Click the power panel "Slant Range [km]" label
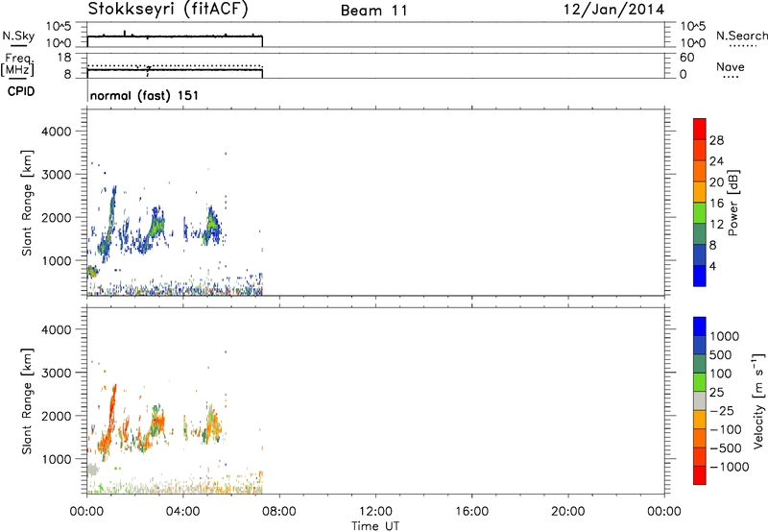 (x=27, y=203)
